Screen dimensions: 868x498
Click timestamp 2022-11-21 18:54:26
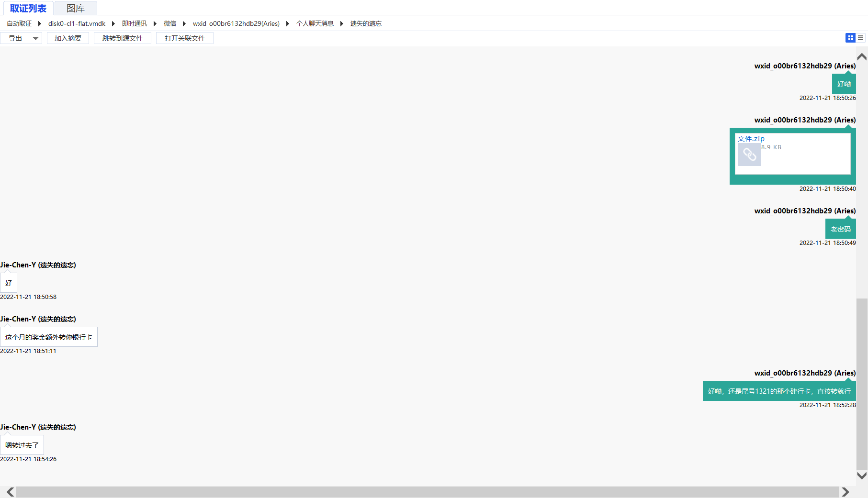(28, 459)
